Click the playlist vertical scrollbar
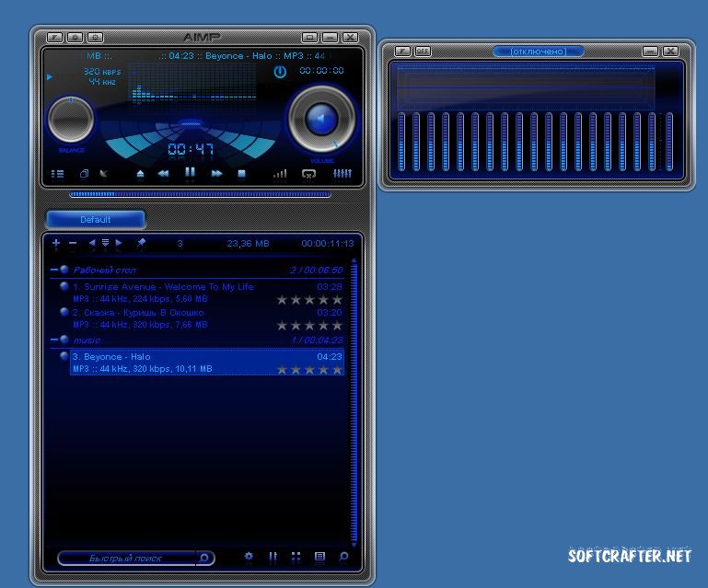708x588 pixels. [354, 401]
